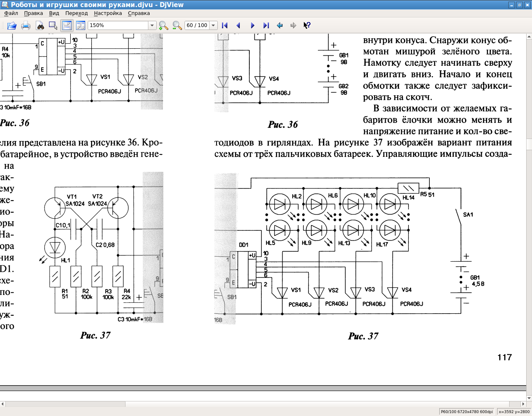Open the Find text binoculars tool
Viewport: 532px width, 416px height.
click(40, 25)
